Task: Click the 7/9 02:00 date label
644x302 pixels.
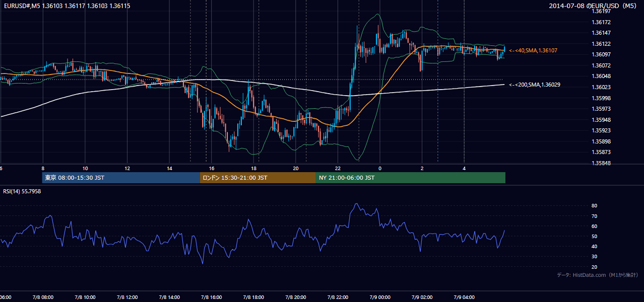Action: tap(422, 297)
